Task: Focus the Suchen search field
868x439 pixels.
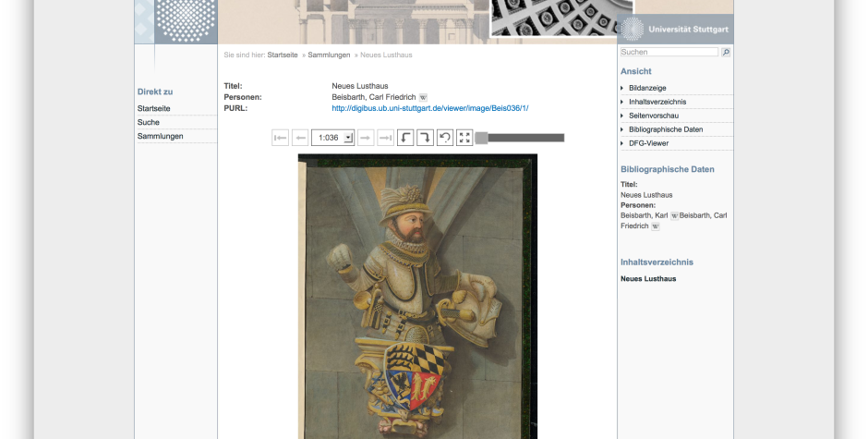Action: (669, 52)
